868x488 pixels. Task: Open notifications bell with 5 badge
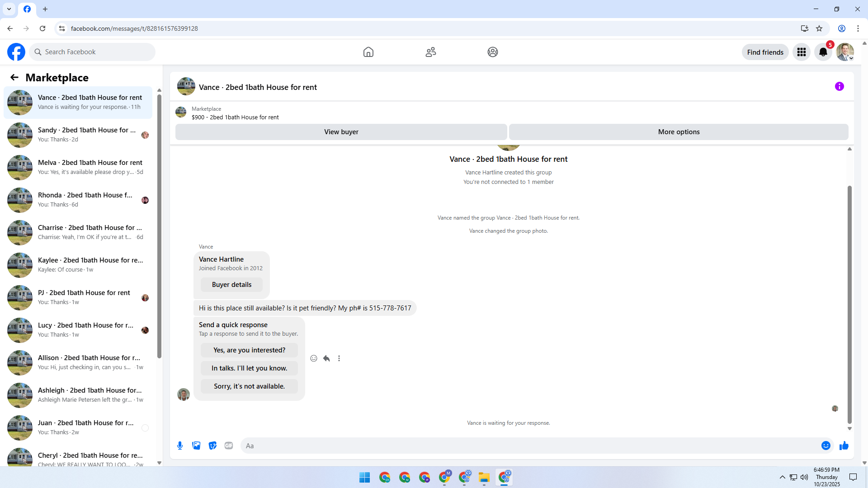[823, 52]
